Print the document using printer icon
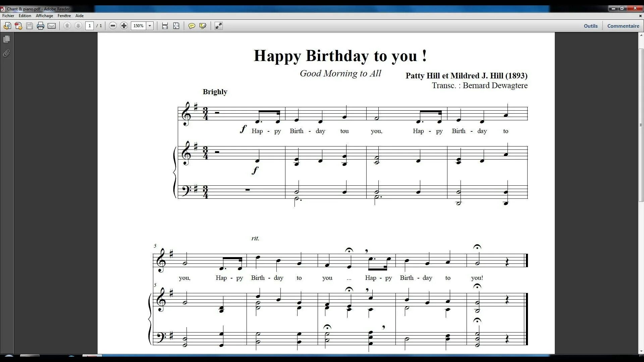This screenshot has width=644, height=362. 41,26
